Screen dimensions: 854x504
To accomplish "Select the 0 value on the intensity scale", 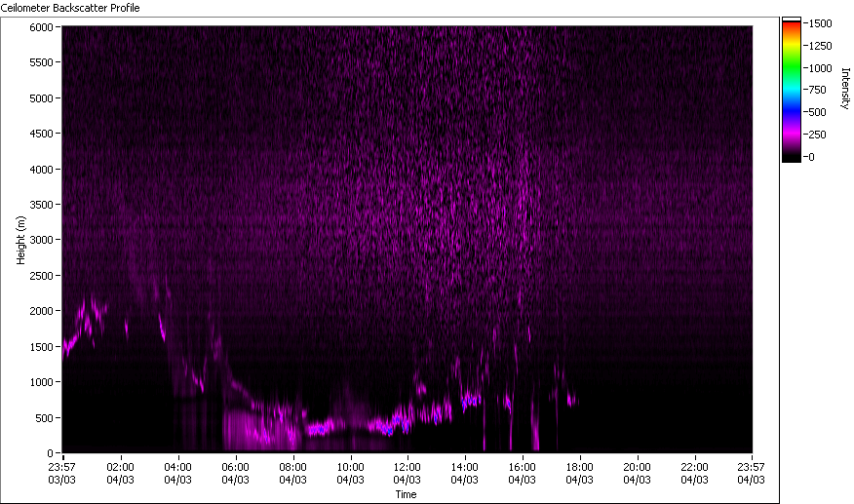I will click(x=812, y=157).
